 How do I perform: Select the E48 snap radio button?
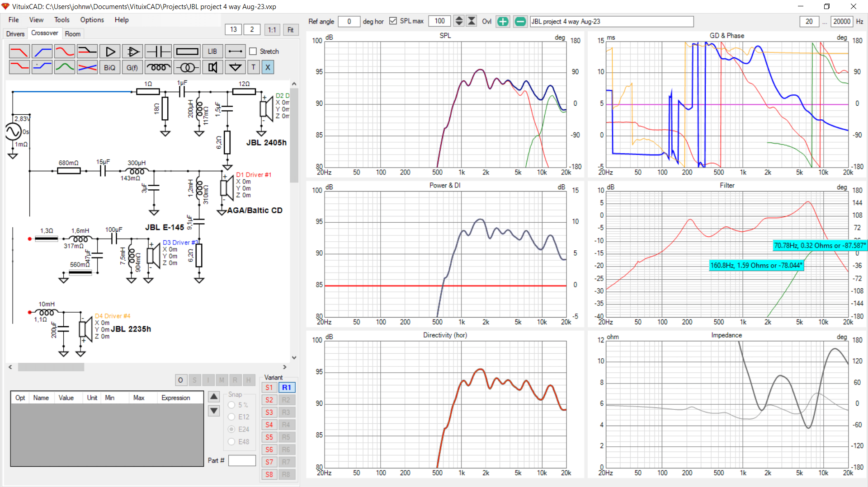tap(231, 441)
